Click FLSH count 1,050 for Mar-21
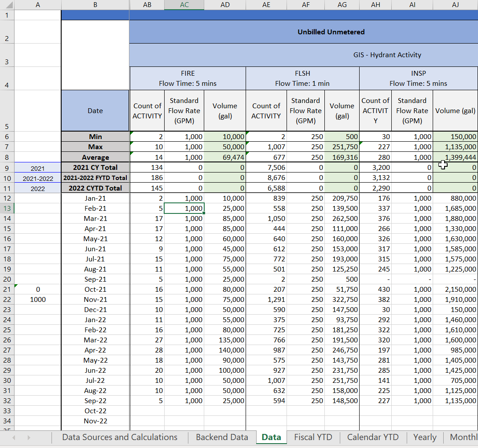 point(266,219)
